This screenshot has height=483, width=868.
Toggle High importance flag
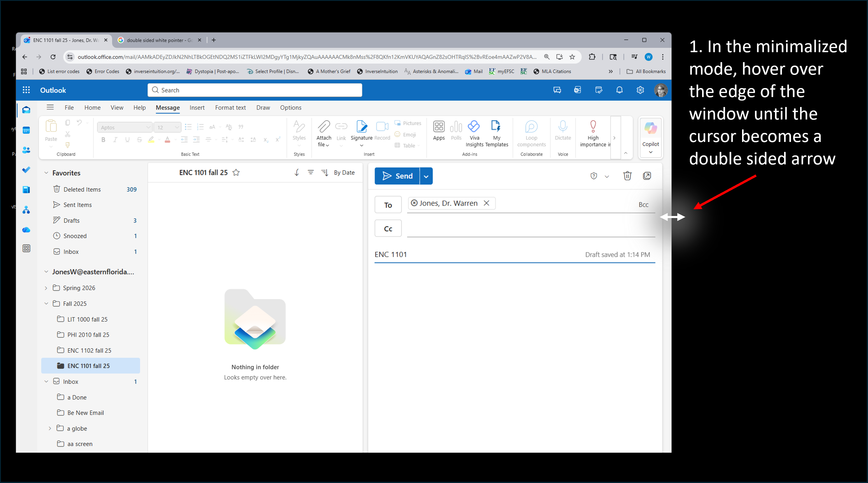(593, 127)
